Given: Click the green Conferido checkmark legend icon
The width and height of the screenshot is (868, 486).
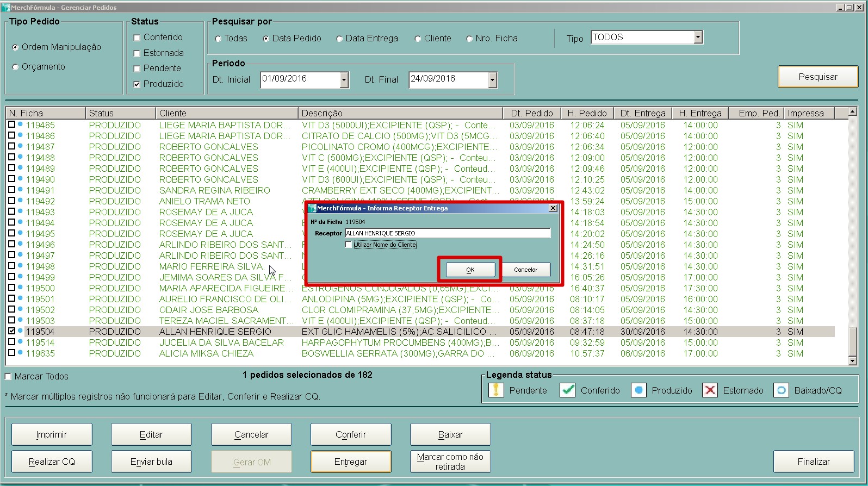Looking at the screenshot, I should point(567,390).
